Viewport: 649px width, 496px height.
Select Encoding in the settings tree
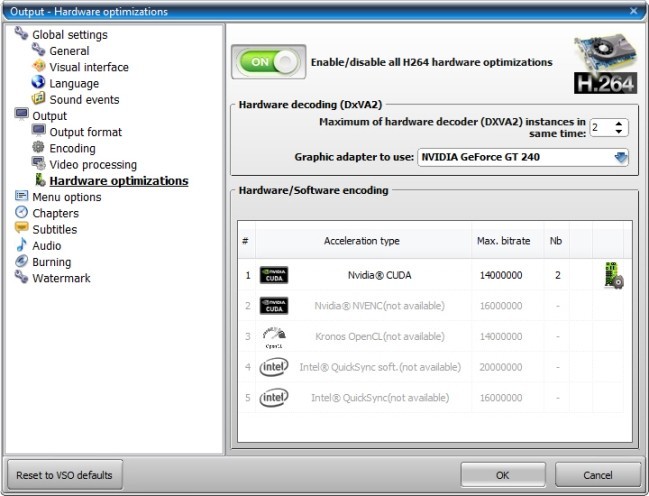tap(72, 148)
